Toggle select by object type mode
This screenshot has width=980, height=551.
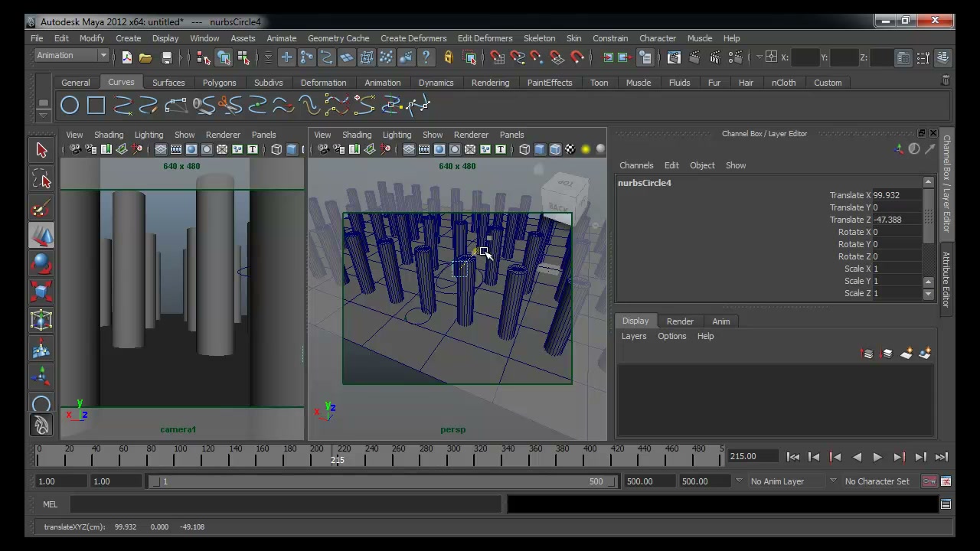point(224,57)
